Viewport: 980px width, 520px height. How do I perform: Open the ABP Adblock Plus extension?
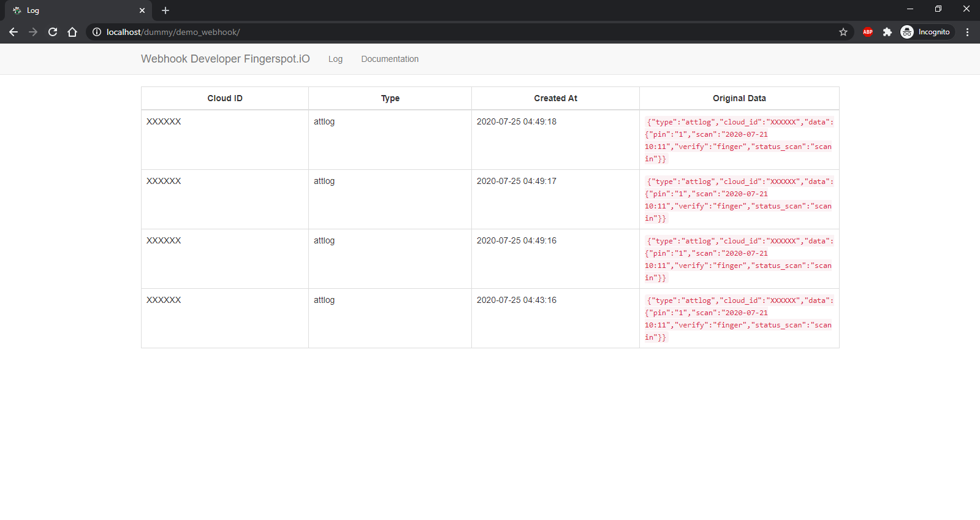(868, 32)
